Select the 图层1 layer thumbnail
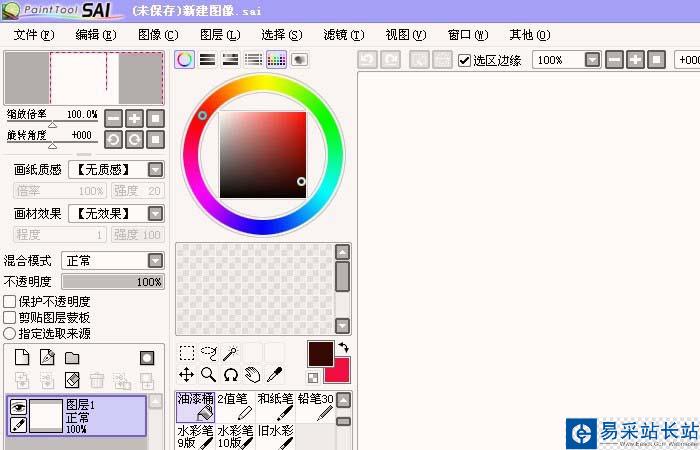700x450 pixels. [46, 416]
